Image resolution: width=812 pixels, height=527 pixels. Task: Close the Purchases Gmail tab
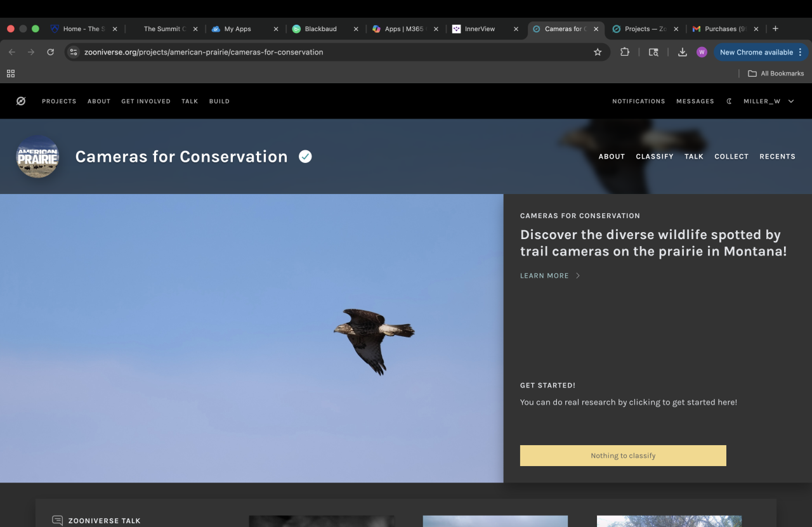[x=756, y=29]
